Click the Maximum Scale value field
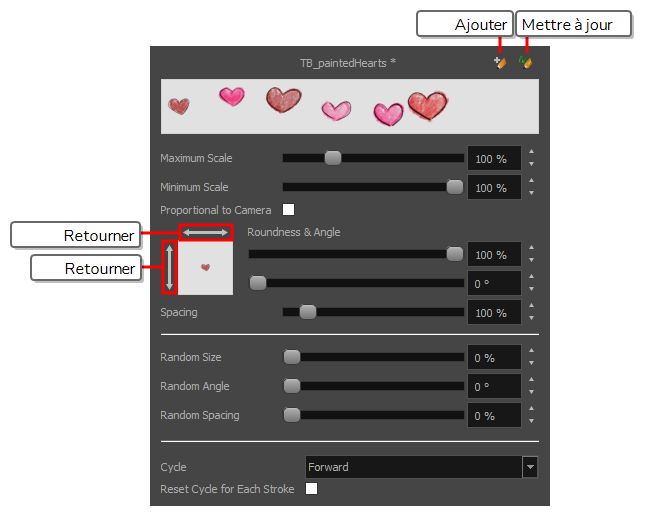The height and width of the screenshot is (516, 646). click(x=494, y=158)
